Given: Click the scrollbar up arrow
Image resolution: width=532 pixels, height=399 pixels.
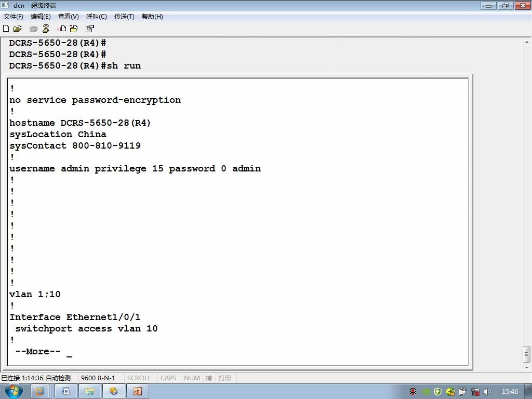Looking at the screenshot, I should pyautogui.click(x=527, y=43).
